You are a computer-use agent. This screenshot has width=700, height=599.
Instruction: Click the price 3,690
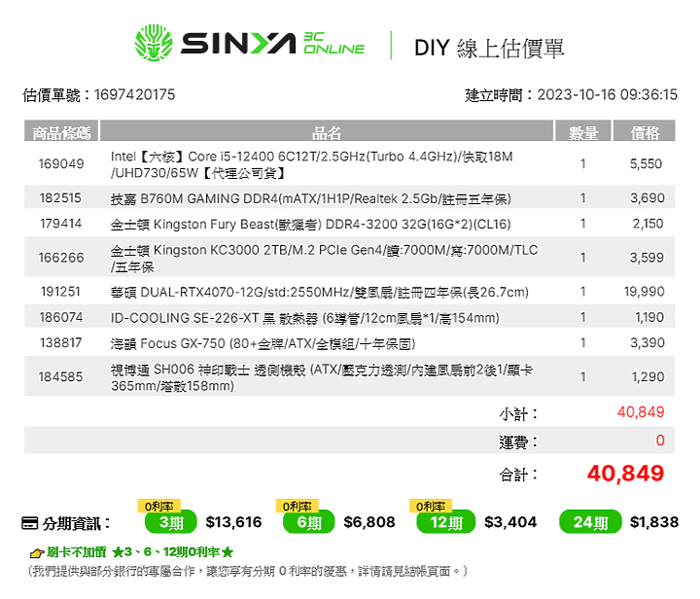point(647,197)
